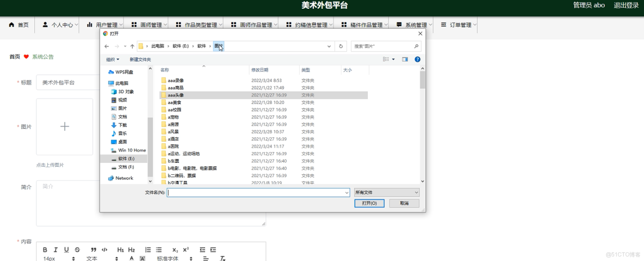The width and height of the screenshot is (644, 261).
Task: Apply superscript formatting
Action: click(x=186, y=250)
